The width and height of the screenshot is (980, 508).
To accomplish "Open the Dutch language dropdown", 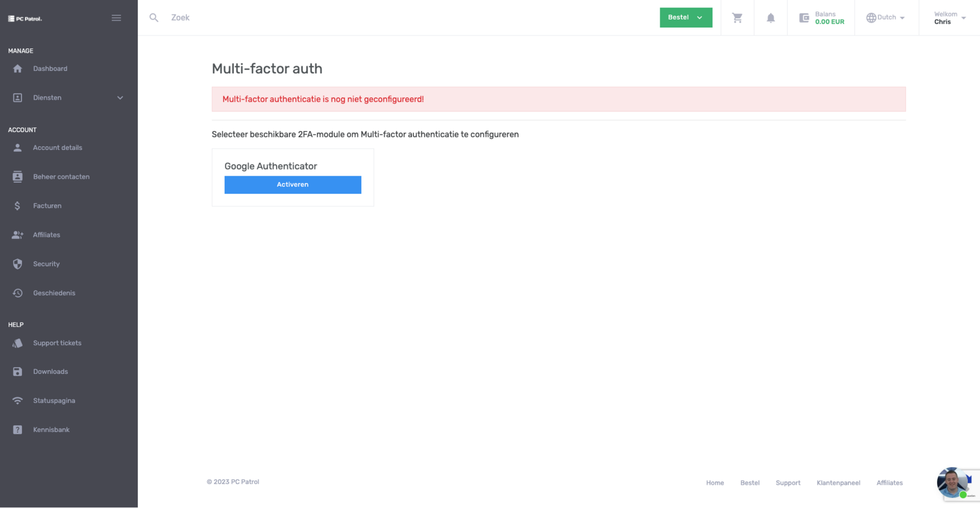I will (886, 18).
